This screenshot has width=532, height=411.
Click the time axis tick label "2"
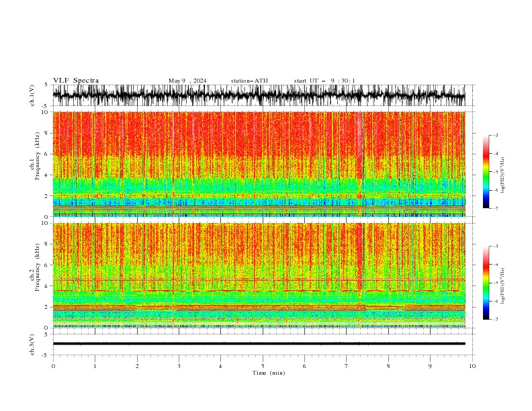(x=137, y=366)
